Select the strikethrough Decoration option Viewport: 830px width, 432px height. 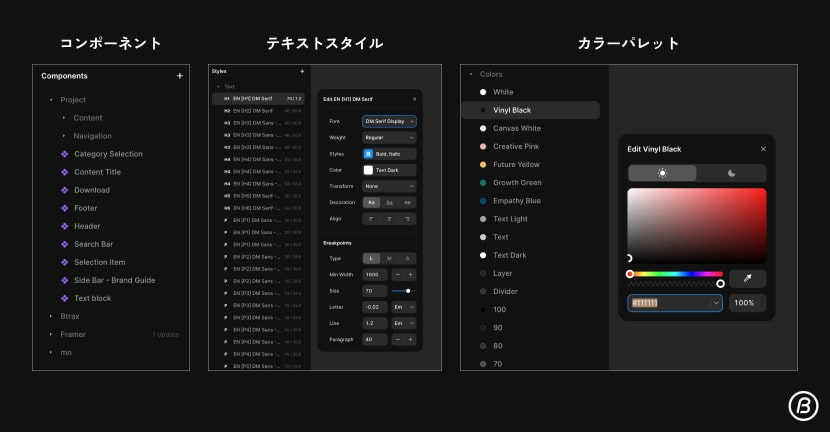(x=407, y=203)
